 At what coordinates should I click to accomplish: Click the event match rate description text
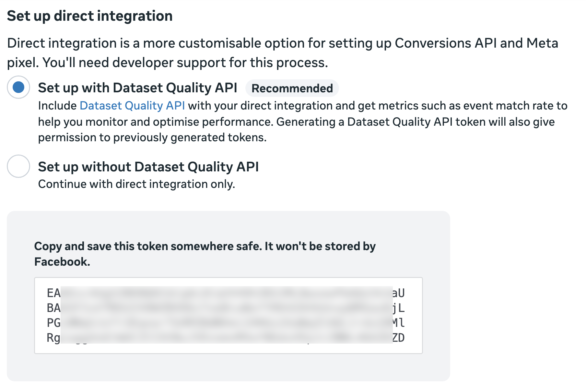coord(303,122)
